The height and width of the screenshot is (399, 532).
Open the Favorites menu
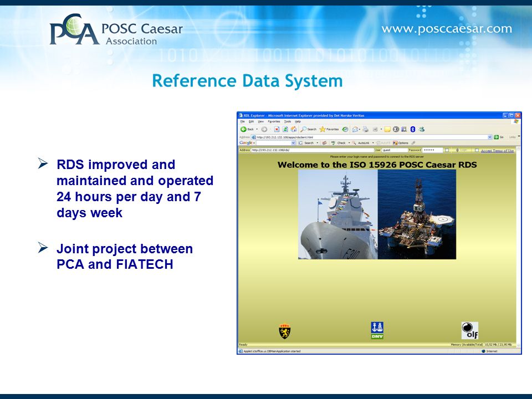coord(274,121)
